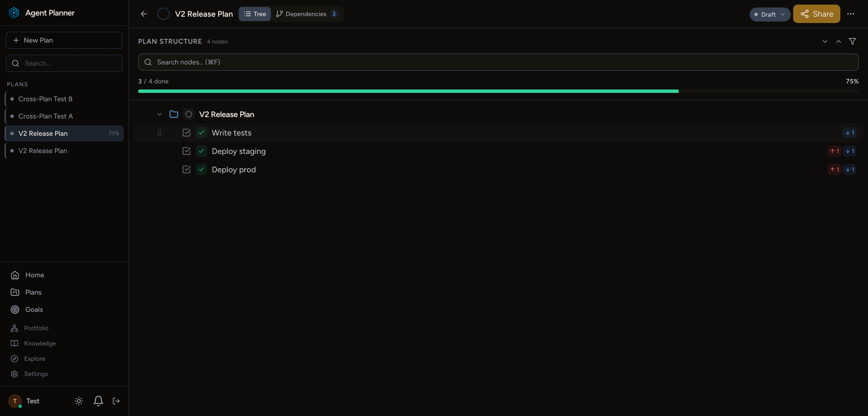Viewport: 868px width, 416px height.
Task: Open Cross-Plan Test B plan
Action: [64, 99]
